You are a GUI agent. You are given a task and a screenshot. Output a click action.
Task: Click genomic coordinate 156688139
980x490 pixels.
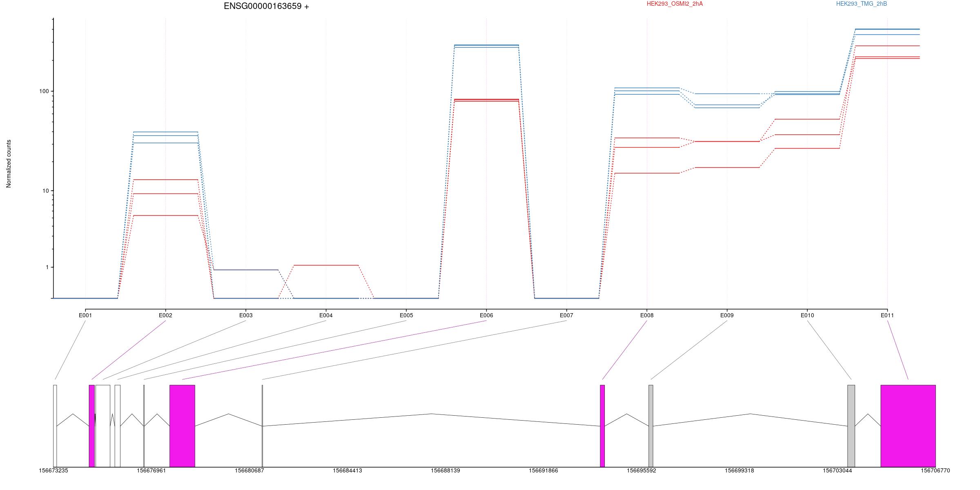point(445,470)
